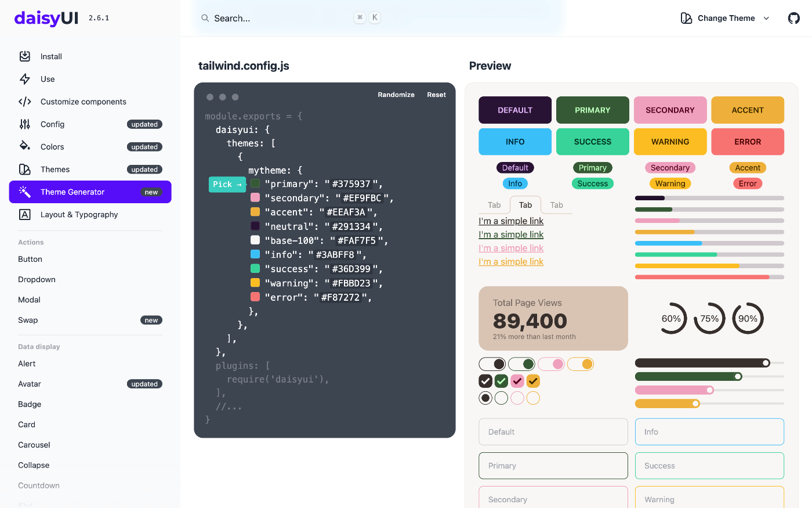Click the dark default range slider handle
Viewport: 812px width, 508px height.
(x=766, y=363)
